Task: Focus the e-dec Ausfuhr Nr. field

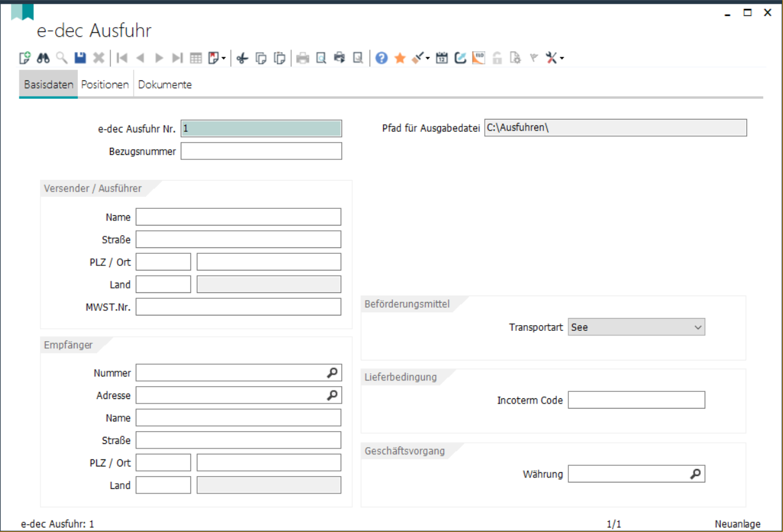Action: (261, 129)
